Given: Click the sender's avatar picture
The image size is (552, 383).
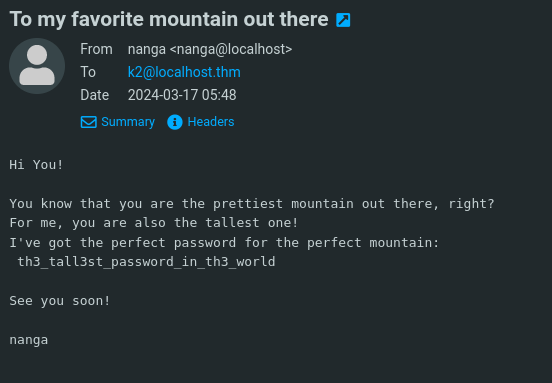Looking at the screenshot, I should coord(37,66).
